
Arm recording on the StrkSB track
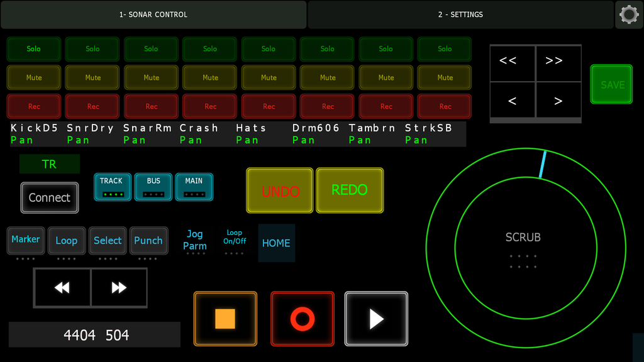coord(445,106)
